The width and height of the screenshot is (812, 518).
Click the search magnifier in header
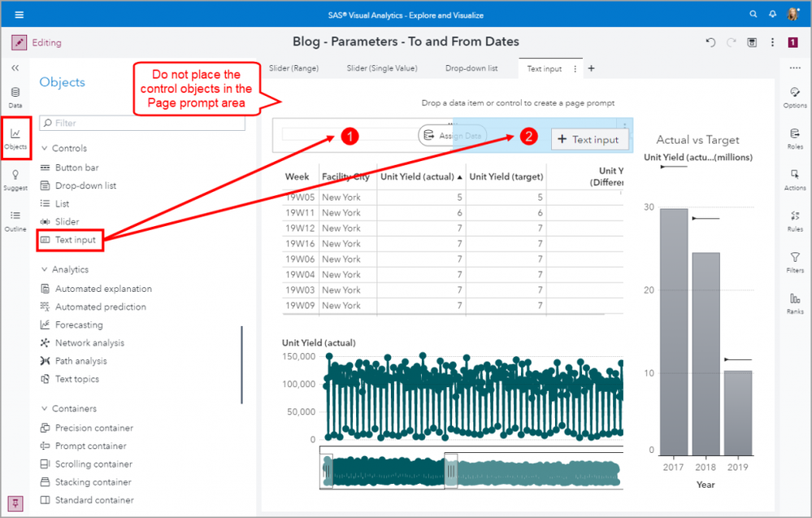(752, 15)
